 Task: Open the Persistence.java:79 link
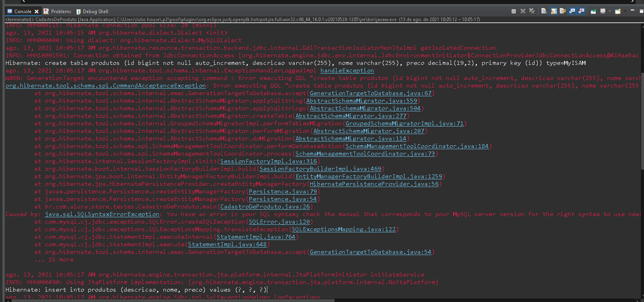pos(283,191)
